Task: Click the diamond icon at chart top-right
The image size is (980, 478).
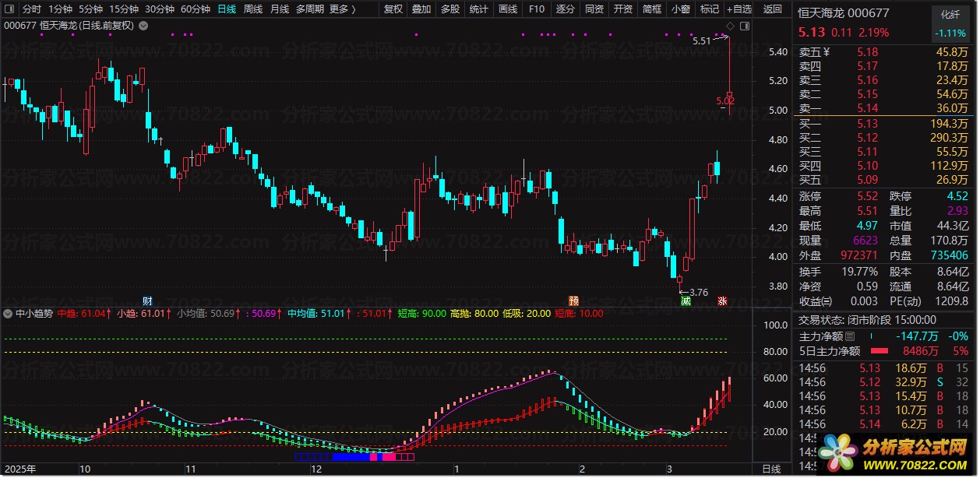Action: click(730, 26)
